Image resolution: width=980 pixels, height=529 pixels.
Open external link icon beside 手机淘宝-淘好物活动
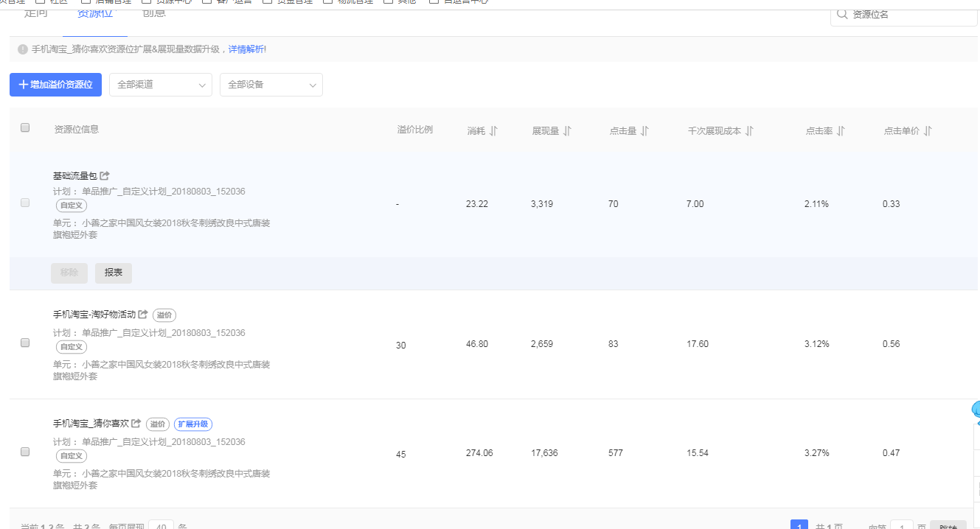(x=143, y=315)
